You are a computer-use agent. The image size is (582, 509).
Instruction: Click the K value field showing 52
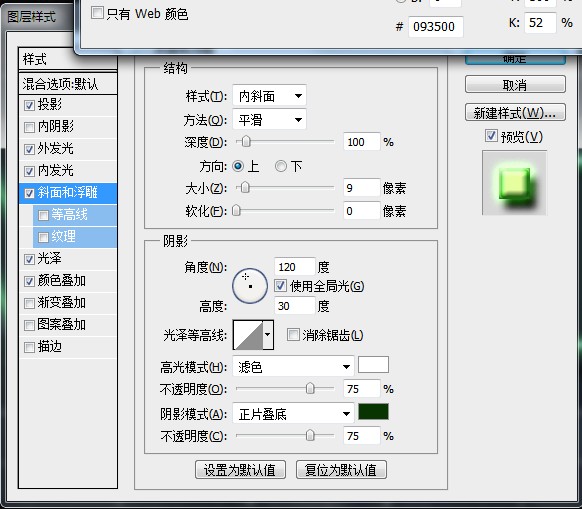[540, 23]
